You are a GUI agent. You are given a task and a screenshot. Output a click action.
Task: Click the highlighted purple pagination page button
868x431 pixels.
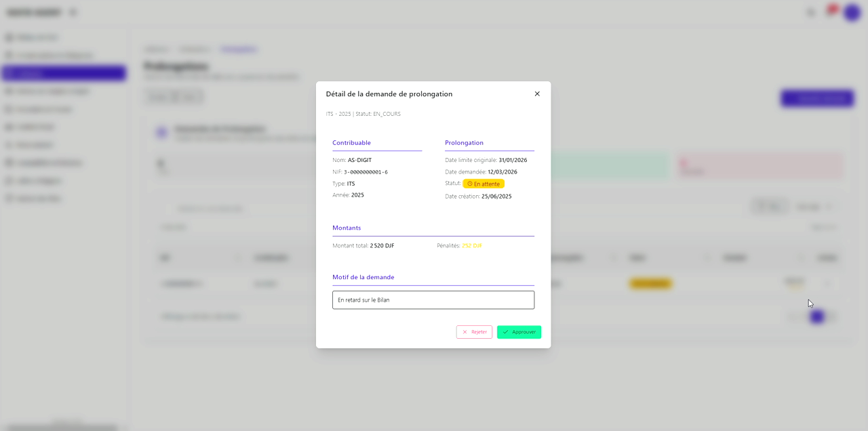tap(817, 316)
